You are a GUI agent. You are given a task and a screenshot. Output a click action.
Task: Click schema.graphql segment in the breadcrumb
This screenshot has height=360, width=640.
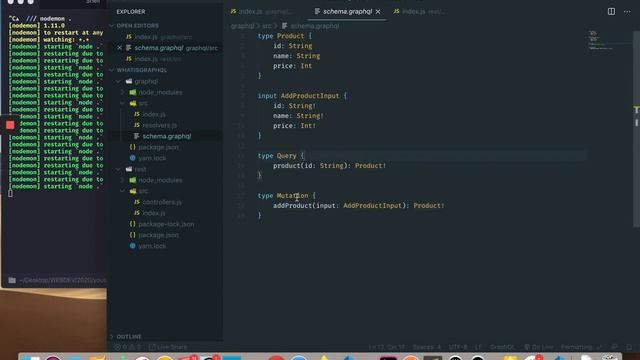(x=314, y=26)
